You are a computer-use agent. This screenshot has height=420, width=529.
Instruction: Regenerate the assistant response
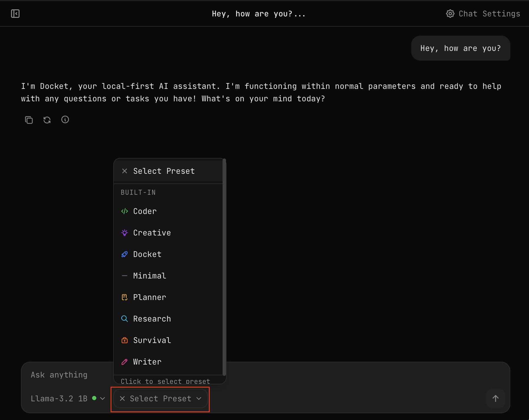[47, 120]
